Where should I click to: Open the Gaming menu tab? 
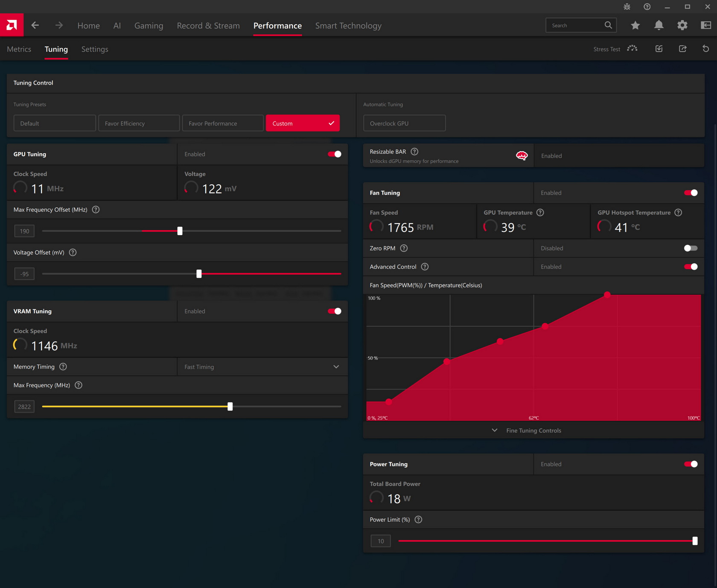pos(149,26)
